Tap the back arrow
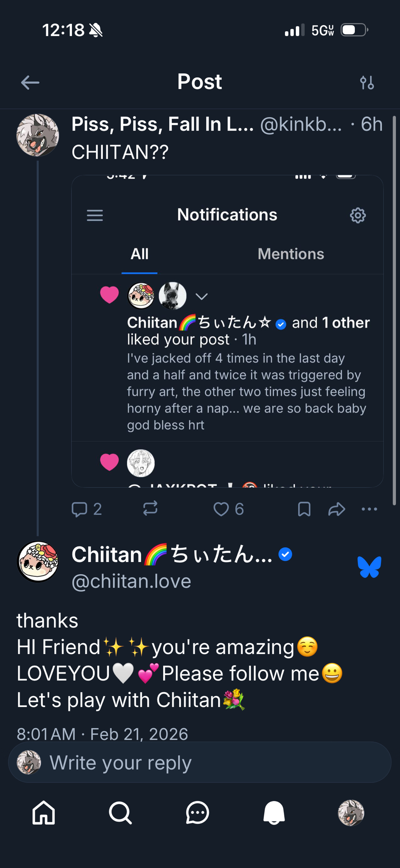The height and width of the screenshot is (868, 400). [x=30, y=82]
